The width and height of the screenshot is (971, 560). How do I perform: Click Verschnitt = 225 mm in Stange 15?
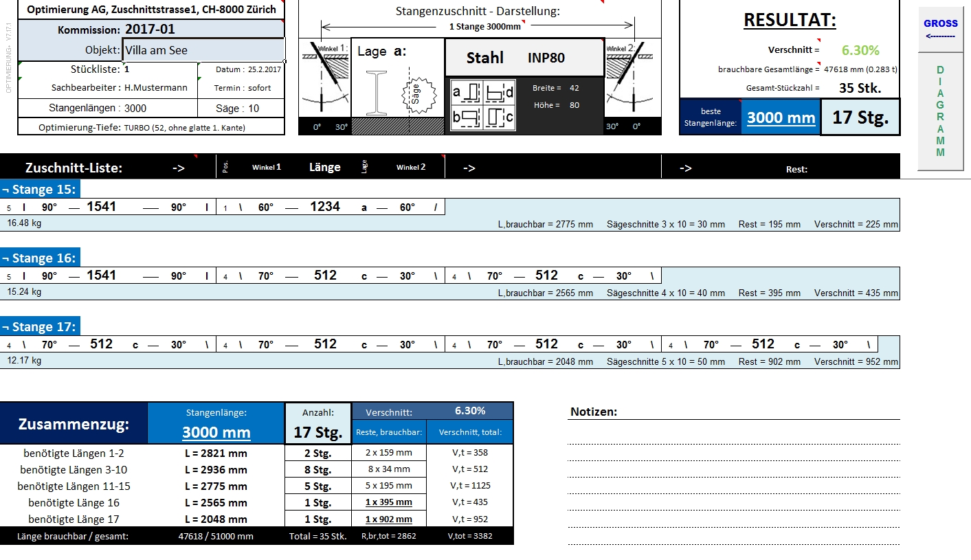[x=856, y=225]
